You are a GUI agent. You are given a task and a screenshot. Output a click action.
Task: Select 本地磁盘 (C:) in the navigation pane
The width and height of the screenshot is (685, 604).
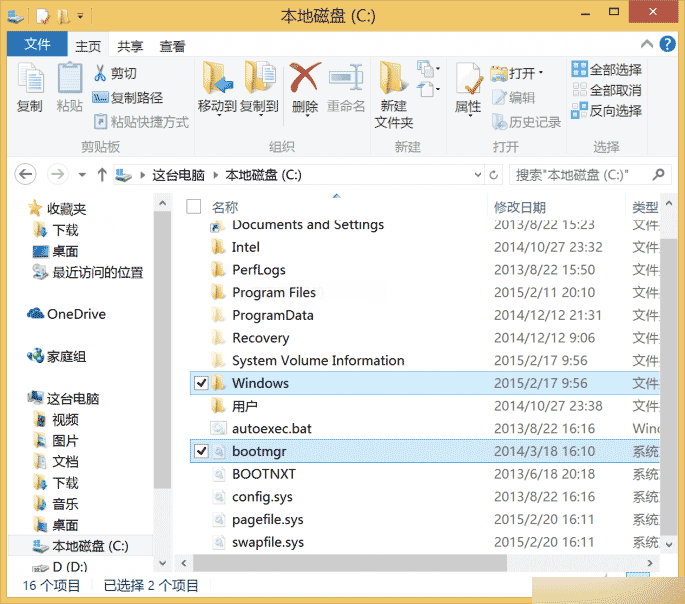pos(81,545)
